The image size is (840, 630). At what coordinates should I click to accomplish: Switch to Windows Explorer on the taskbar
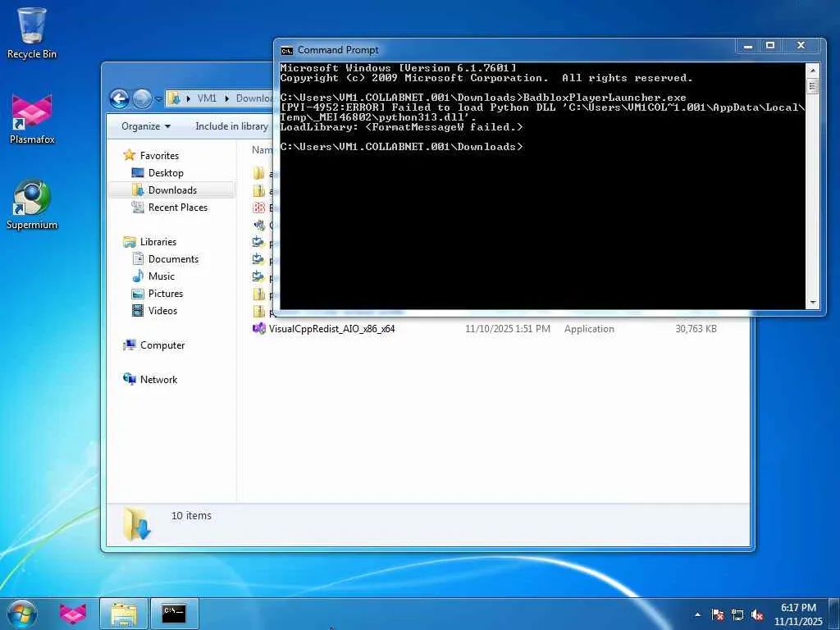[124, 614]
